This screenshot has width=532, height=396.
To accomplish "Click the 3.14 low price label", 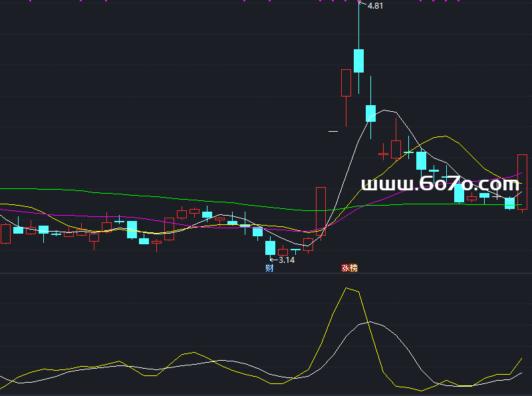I will tap(287, 260).
